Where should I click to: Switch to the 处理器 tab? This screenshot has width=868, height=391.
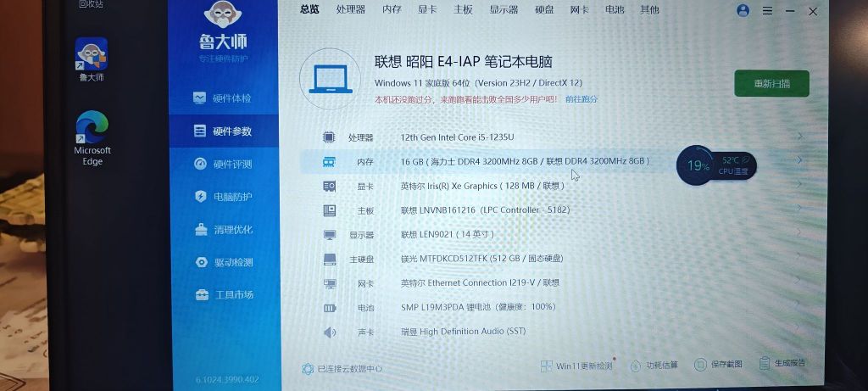350,9
